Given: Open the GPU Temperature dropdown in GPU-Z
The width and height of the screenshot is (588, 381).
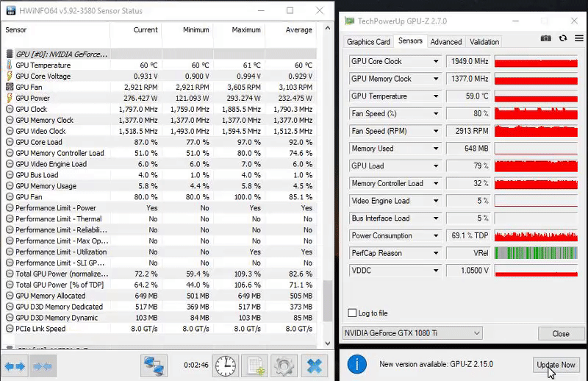Looking at the screenshot, I should pyautogui.click(x=436, y=96).
